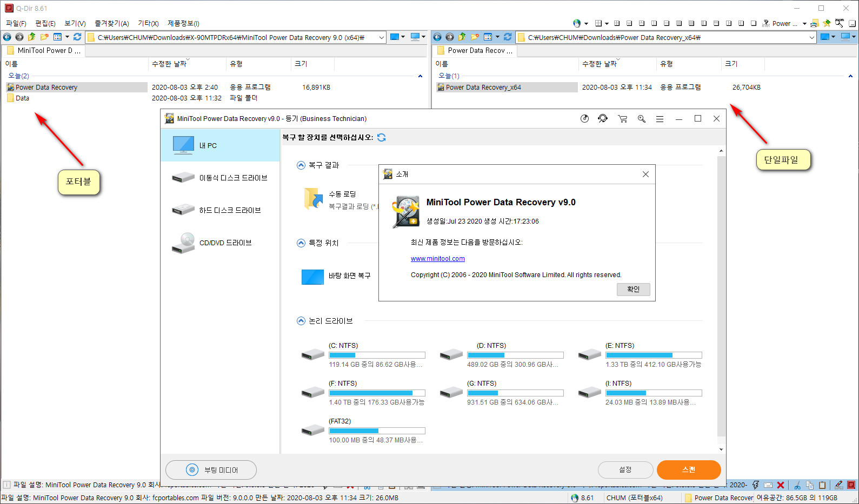859x504 pixels.
Task: Select the (F: NTFS) drive usage bar
Action: coord(377,393)
